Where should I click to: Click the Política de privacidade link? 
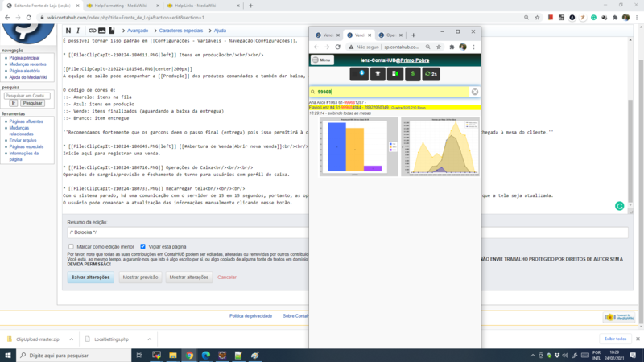250,315
